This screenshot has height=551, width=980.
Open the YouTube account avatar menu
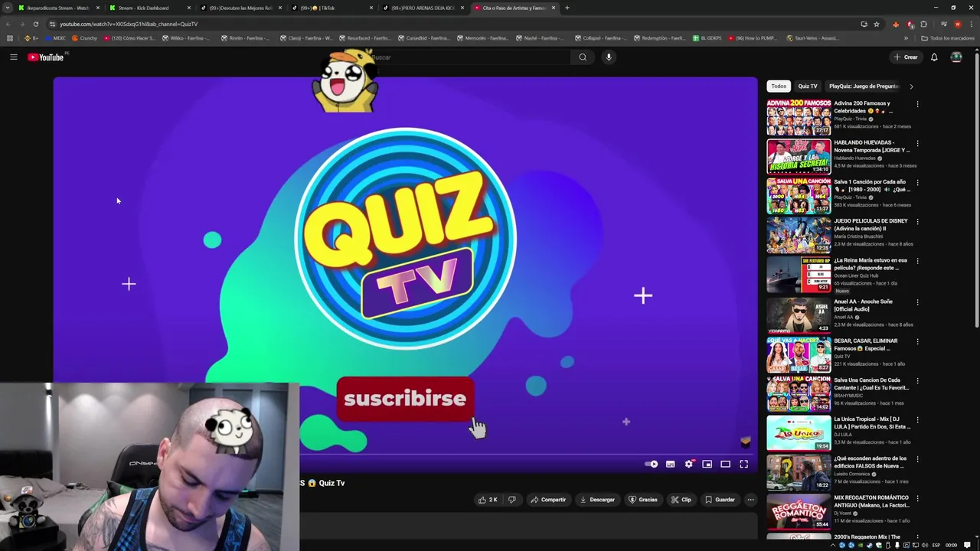click(956, 57)
